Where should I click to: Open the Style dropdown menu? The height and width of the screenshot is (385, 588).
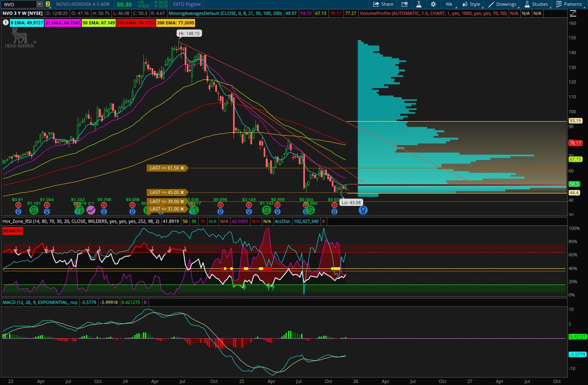tap(472, 4)
